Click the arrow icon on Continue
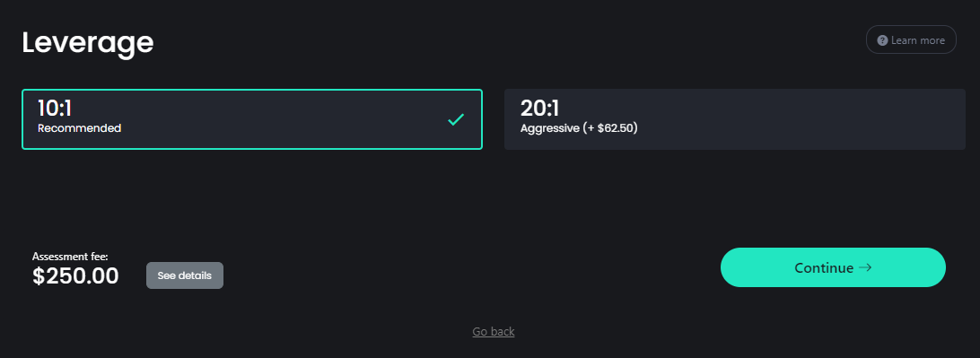Image resolution: width=980 pixels, height=358 pixels. pos(865,267)
